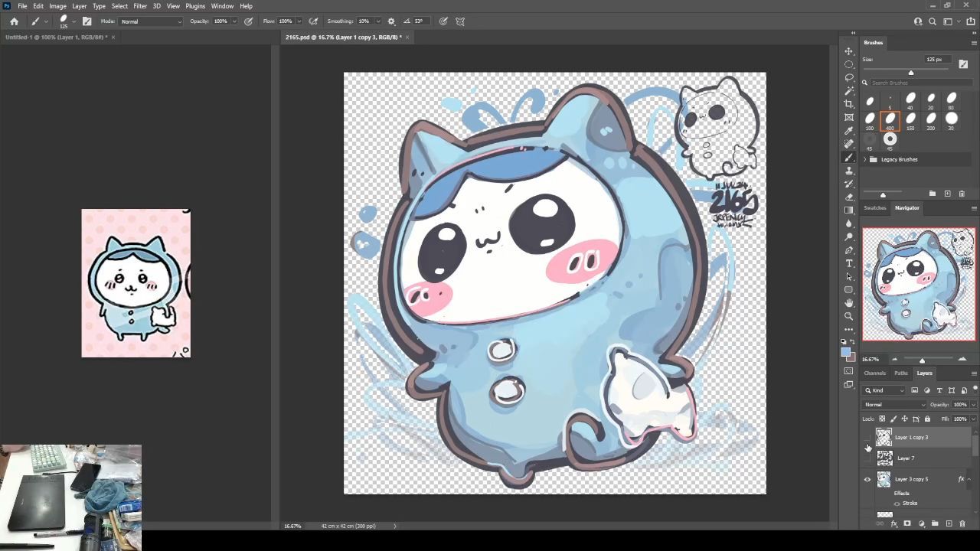Select the Lasso tool
This screenshot has height=551, width=980.
pyautogui.click(x=848, y=77)
